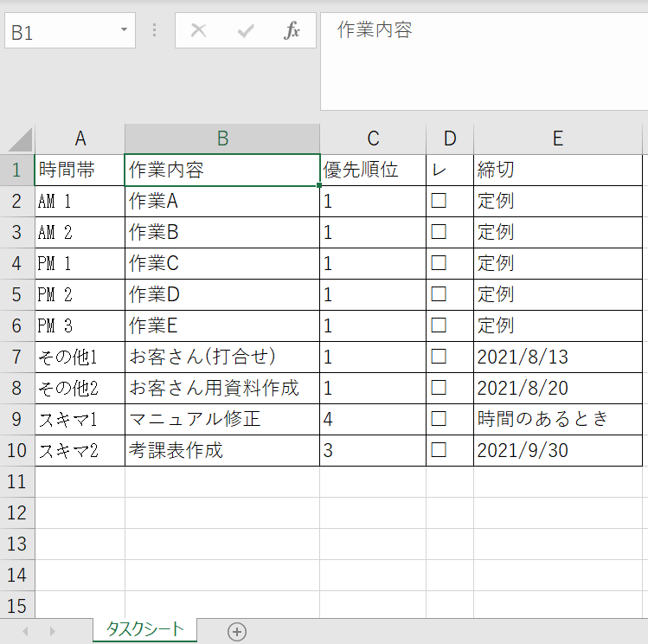
Task: Click the next sheet navigation arrow
Action: (52, 632)
